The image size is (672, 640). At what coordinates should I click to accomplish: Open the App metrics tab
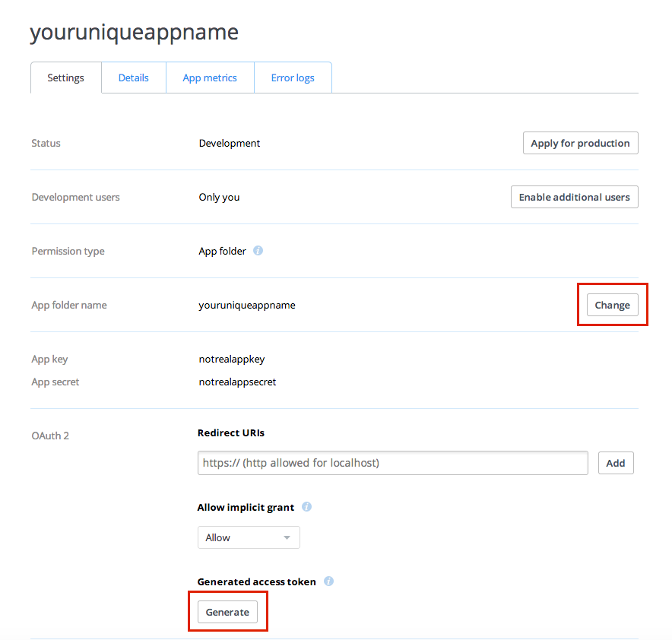210,78
